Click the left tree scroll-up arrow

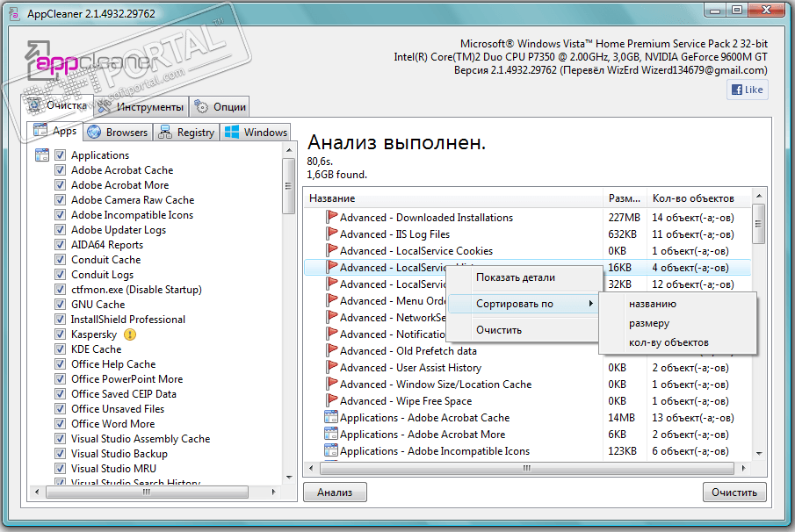289,150
